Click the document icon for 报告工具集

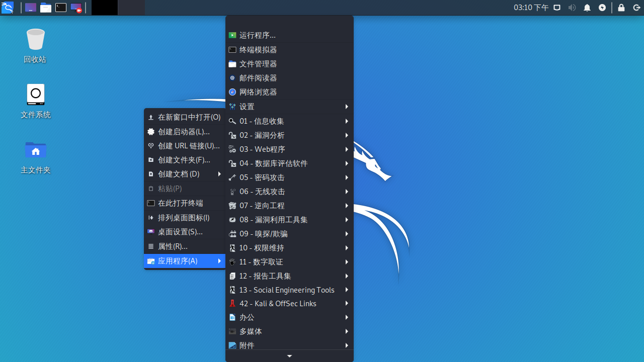[x=232, y=276]
